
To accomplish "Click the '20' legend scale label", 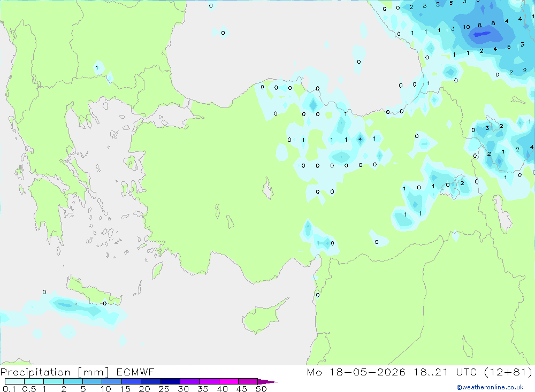I will tap(144, 389).
